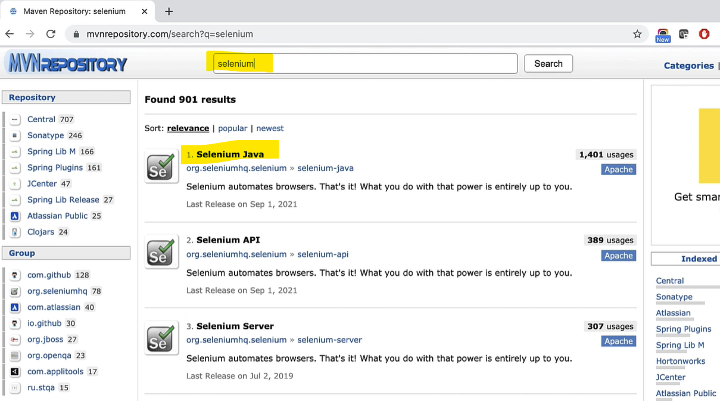Sort results by newest
The image size is (720, 402).
(x=270, y=128)
